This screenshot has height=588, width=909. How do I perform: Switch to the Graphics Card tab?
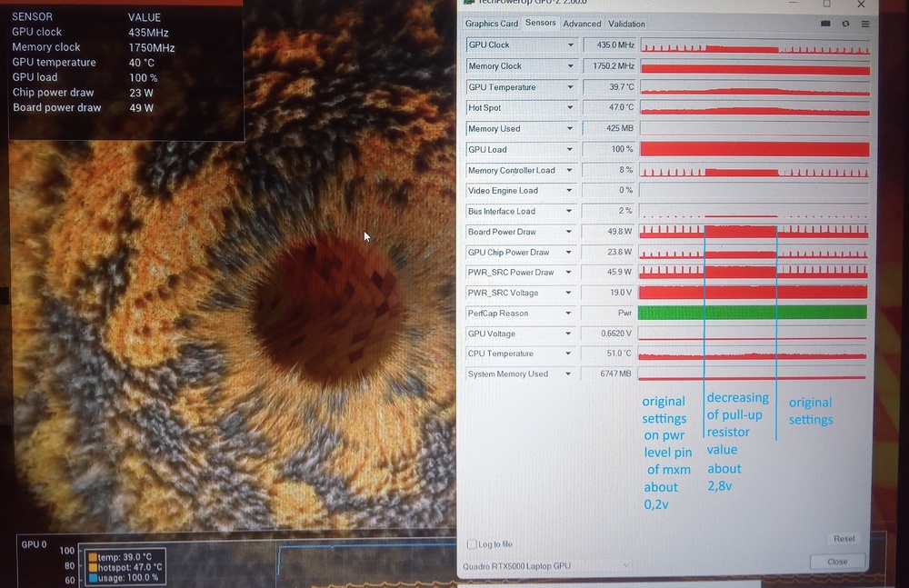coord(491,24)
